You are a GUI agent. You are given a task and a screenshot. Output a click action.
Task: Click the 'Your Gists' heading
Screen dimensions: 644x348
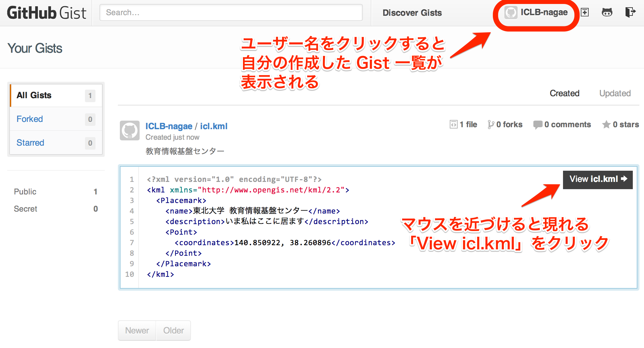point(35,48)
